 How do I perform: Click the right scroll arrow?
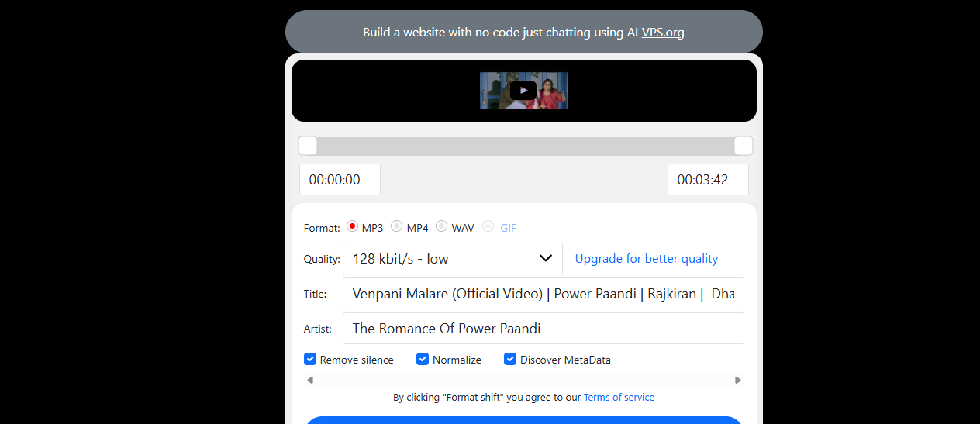coord(737,380)
